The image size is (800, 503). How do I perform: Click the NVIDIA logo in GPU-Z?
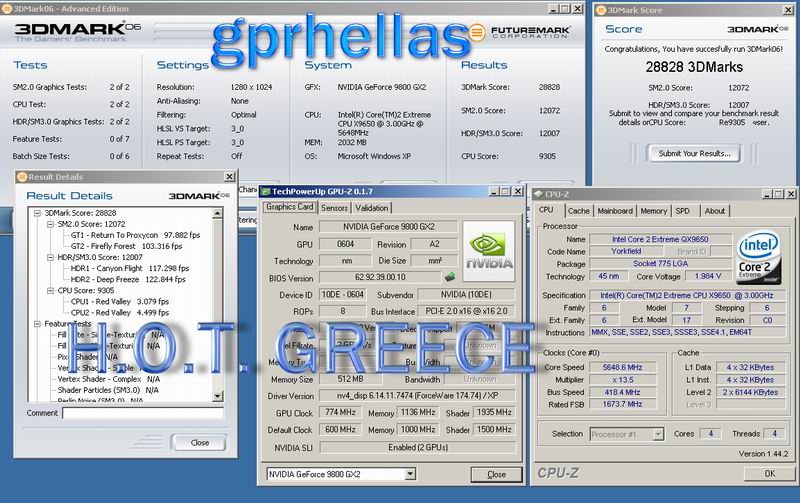coord(488,251)
